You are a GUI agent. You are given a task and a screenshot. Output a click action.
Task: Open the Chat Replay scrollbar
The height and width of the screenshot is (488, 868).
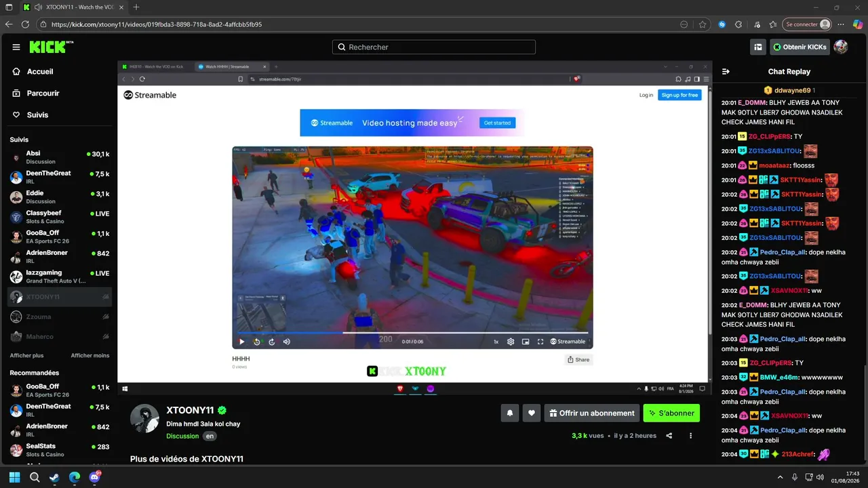click(865, 414)
